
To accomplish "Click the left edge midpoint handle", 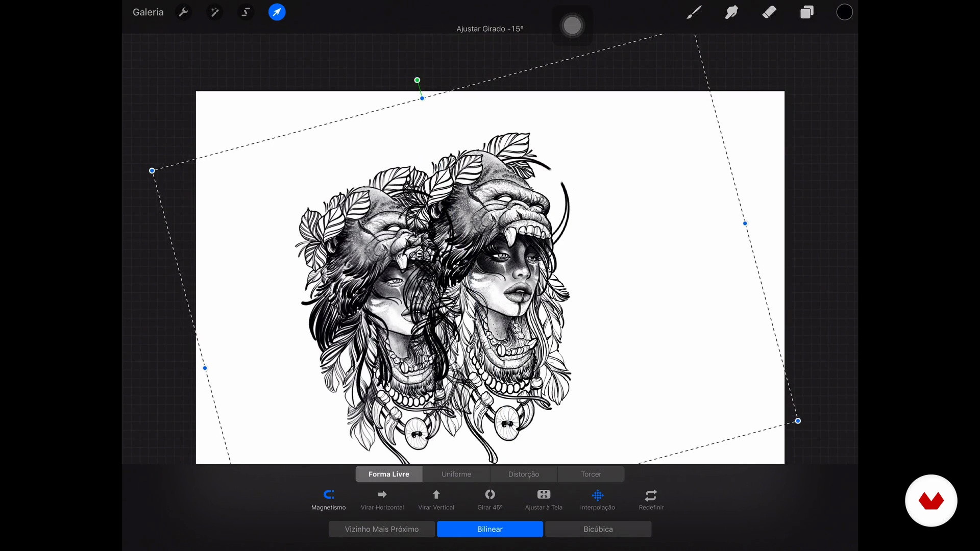I will click(205, 368).
